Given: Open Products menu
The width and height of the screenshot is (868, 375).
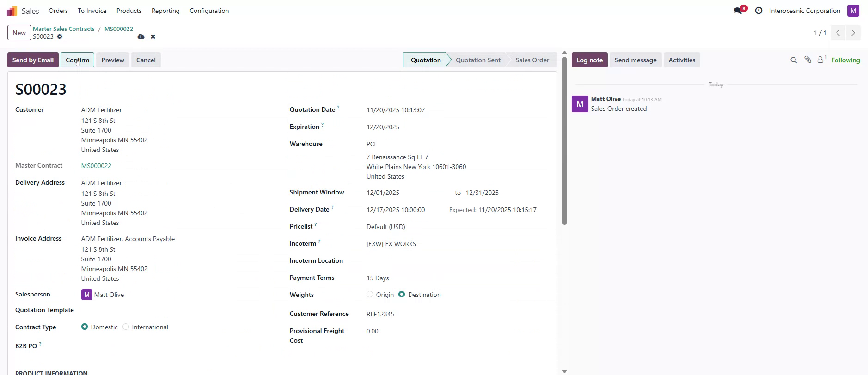Looking at the screenshot, I should point(129,11).
